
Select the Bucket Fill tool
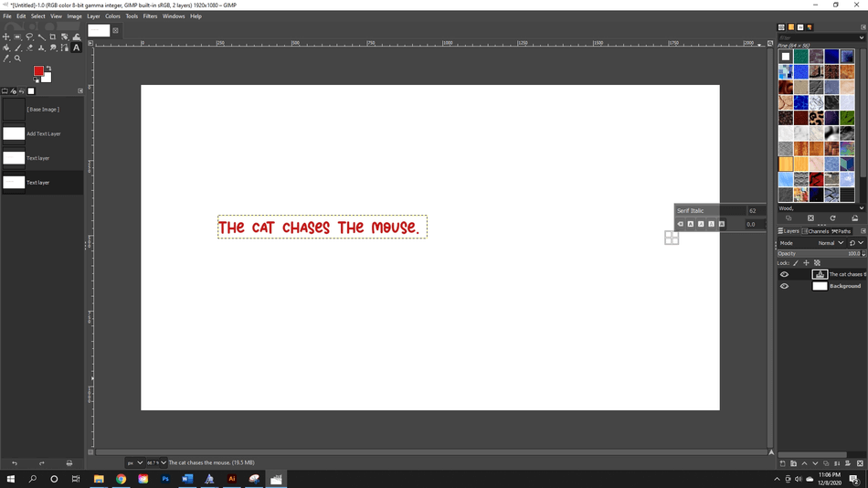(x=6, y=48)
